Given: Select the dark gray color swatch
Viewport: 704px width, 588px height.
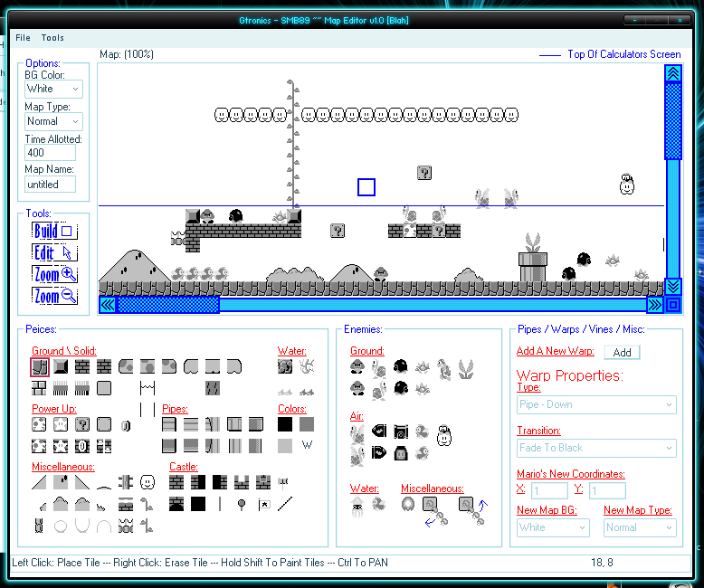Looking at the screenshot, I should coord(307,424).
